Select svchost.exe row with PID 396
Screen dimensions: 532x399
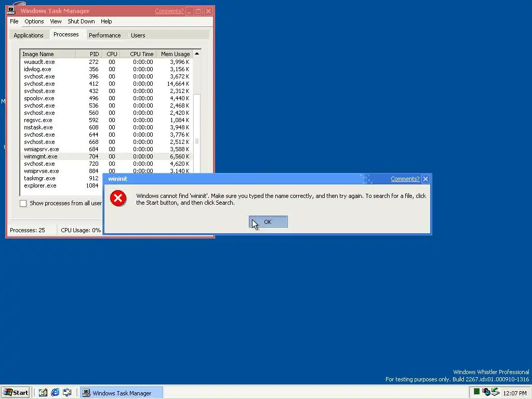107,76
